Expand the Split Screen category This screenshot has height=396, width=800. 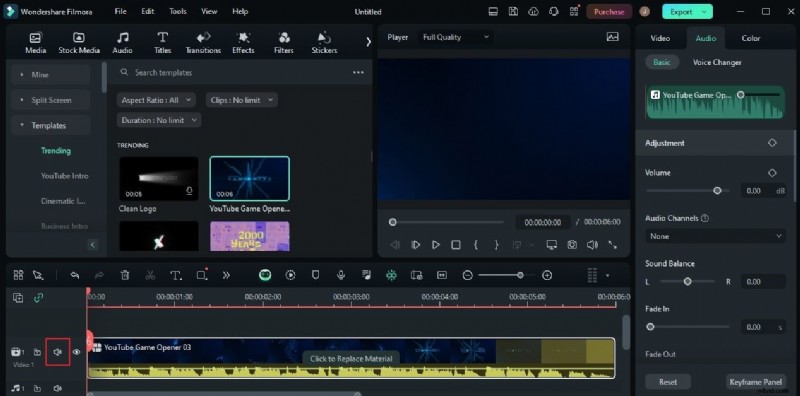point(50,100)
